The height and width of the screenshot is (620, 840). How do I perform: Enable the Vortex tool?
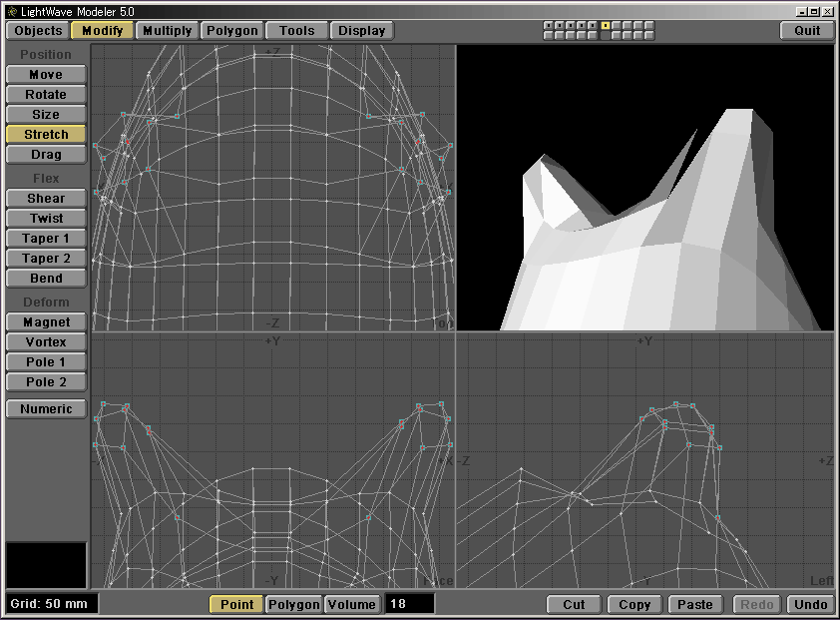[x=46, y=342]
